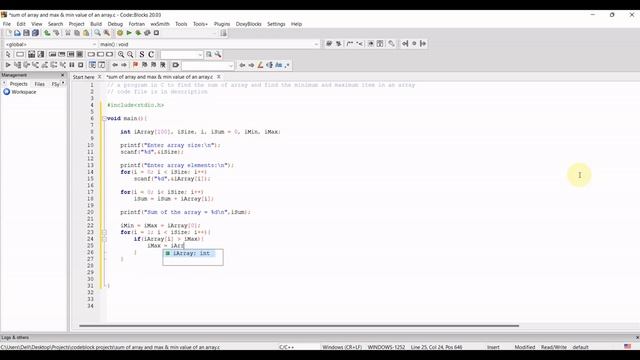Click the Build and run icon
The height and width of the screenshot is (360, 640).
pos(138,33)
